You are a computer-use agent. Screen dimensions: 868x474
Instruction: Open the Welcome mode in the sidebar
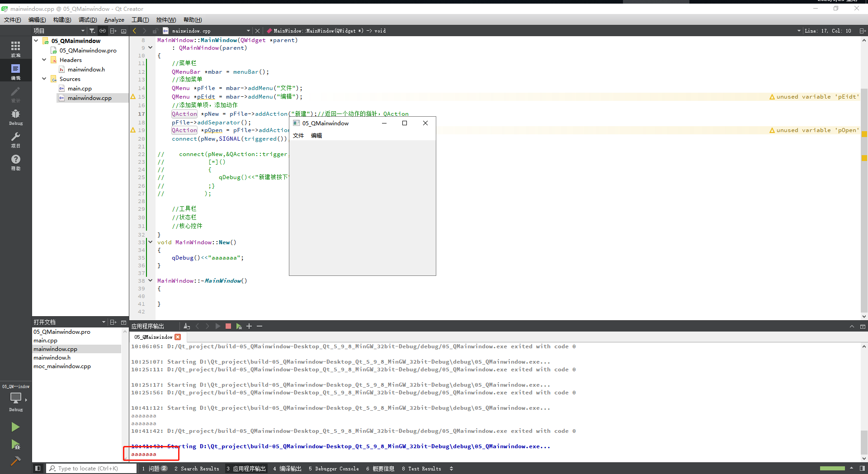16,49
